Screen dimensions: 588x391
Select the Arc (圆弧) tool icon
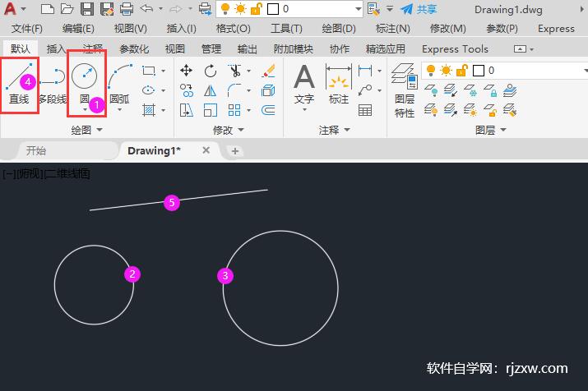pyautogui.click(x=120, y=76)
